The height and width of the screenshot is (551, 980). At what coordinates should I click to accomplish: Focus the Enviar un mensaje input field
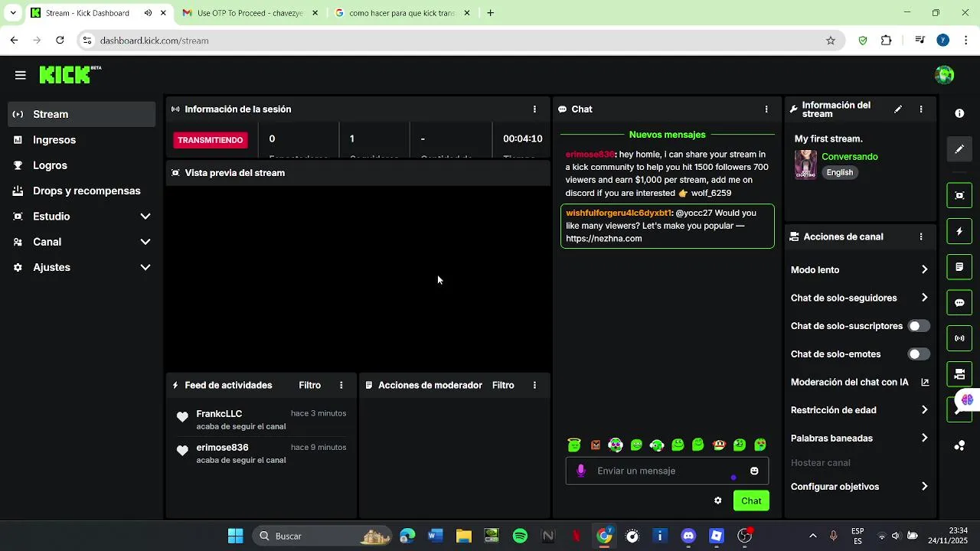(x=667, y=471)
